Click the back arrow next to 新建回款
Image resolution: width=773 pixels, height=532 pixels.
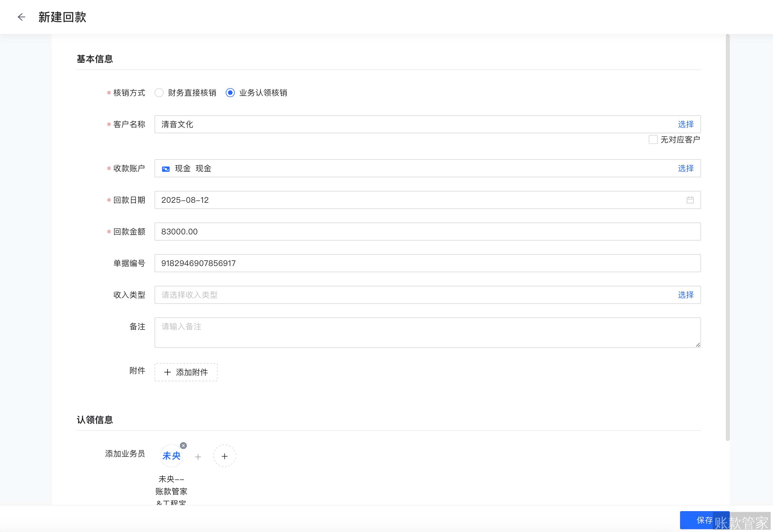tap(21, 17)
